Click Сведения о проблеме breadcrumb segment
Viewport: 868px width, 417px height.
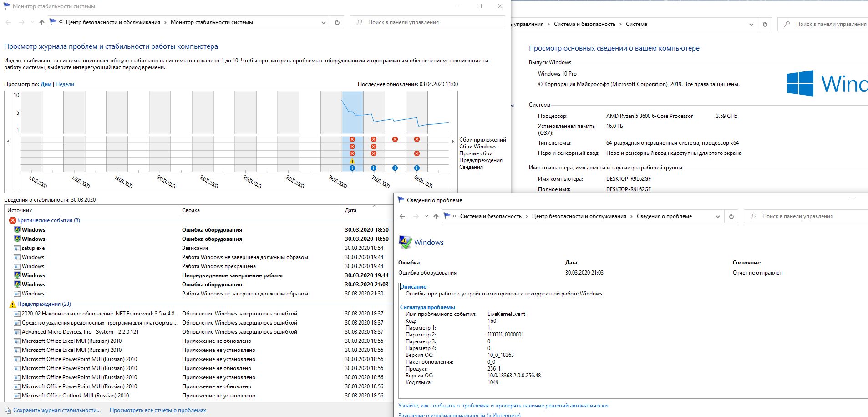[x=664, y=216]
